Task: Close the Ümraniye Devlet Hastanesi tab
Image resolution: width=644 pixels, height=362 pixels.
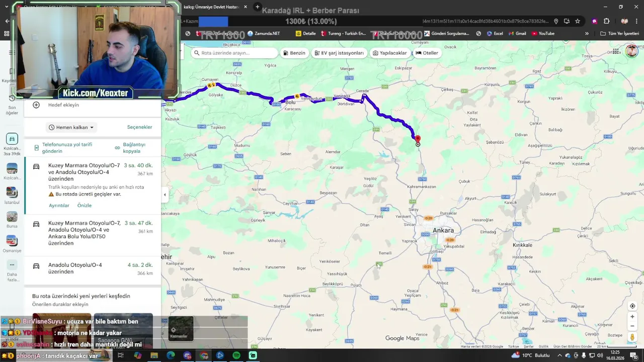Action: tap(246, 7)
